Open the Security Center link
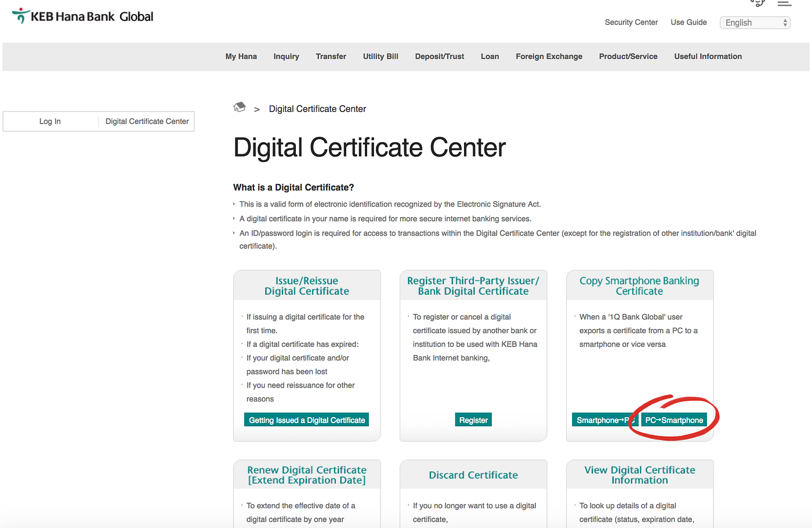The height and width of the screenshot is (528, 812). [x=631, y=22]
